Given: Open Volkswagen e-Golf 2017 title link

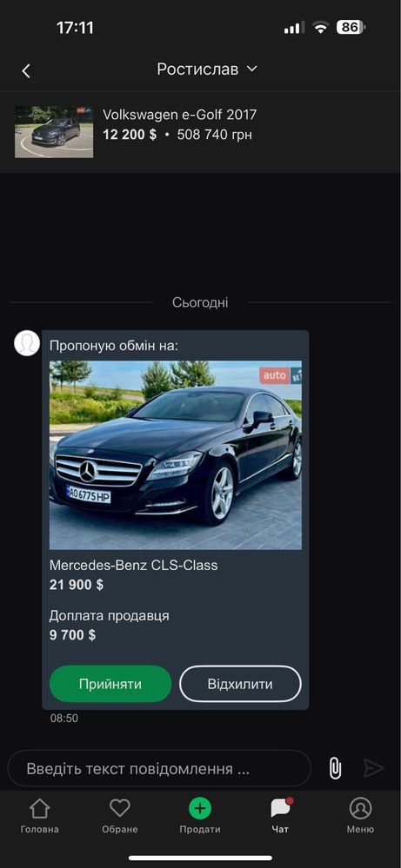Looking at the screenshot, I should click(x=179, y=115).
